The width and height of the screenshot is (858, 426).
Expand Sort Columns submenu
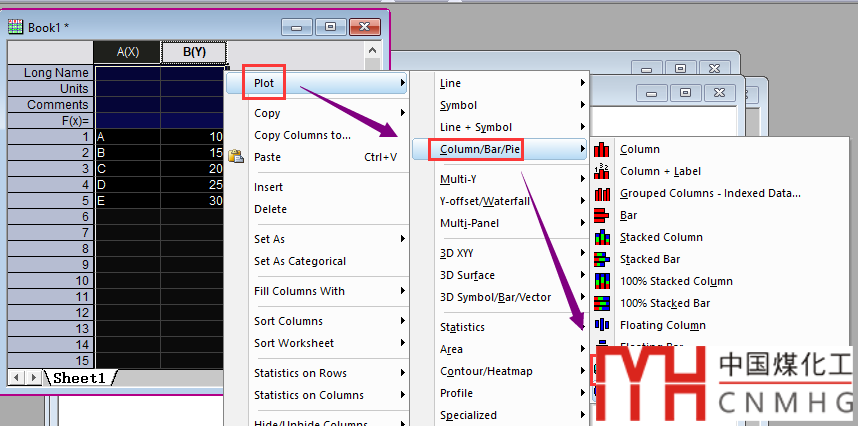point(317,321)
